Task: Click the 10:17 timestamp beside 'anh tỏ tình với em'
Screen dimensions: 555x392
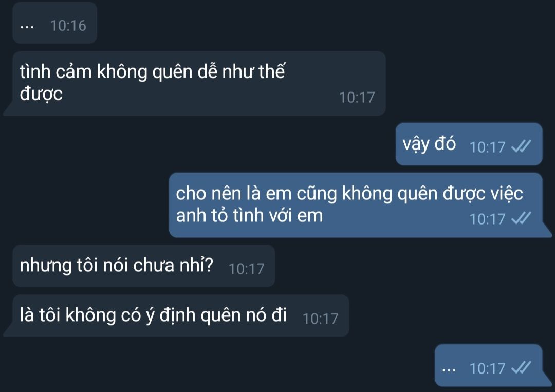Action: (x=487, y=219)
